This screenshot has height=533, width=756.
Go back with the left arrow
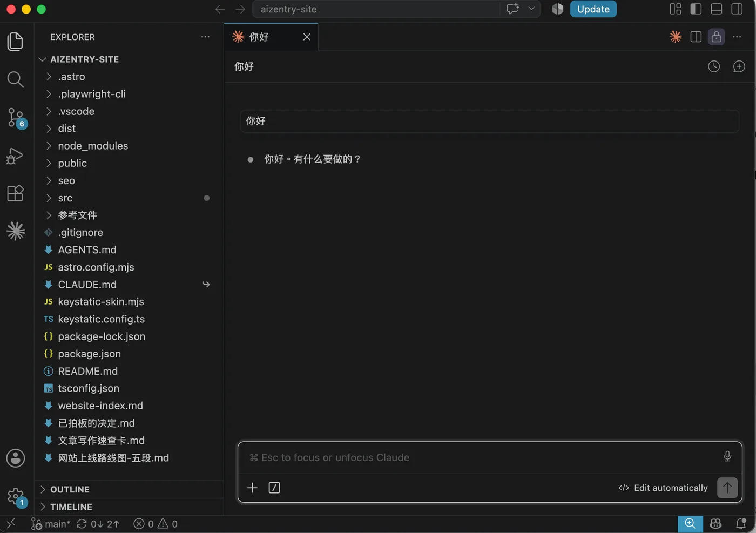[219, 9]
